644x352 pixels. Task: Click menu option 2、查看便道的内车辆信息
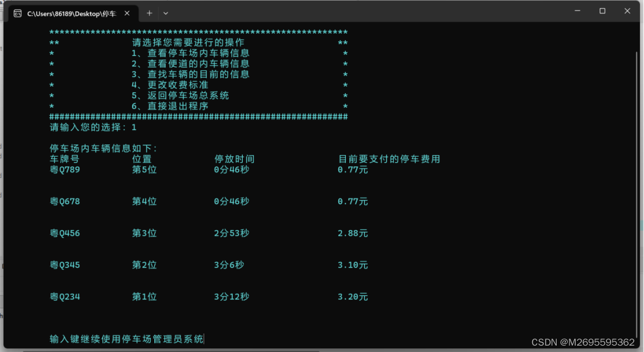pos(190,64)
